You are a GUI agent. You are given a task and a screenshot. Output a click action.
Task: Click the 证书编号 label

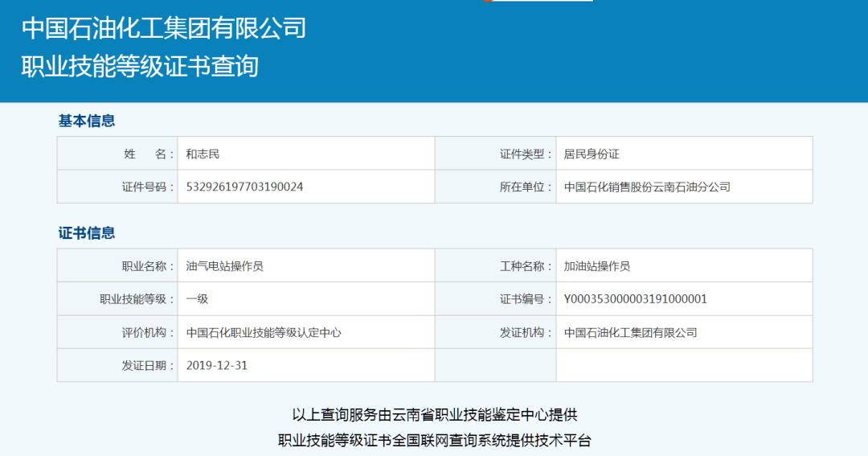[x=526, y=299]
